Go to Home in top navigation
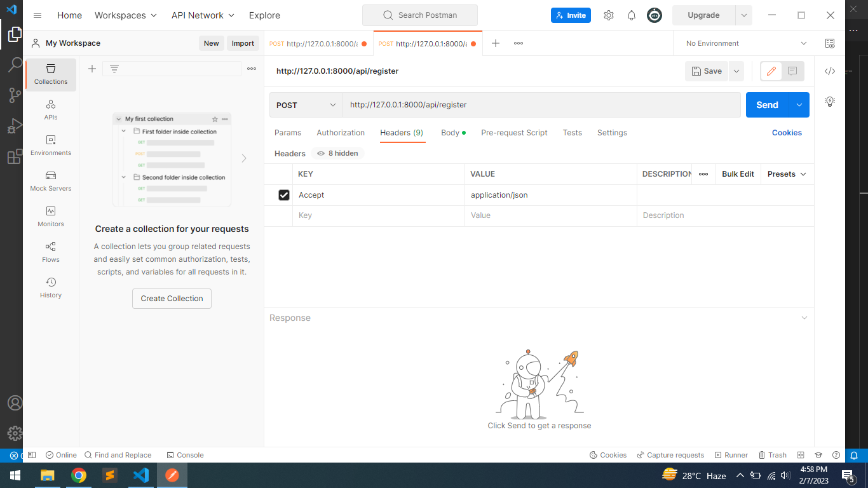Image resolution: width=868 pixels, height=488 pixels. [69, 15]
